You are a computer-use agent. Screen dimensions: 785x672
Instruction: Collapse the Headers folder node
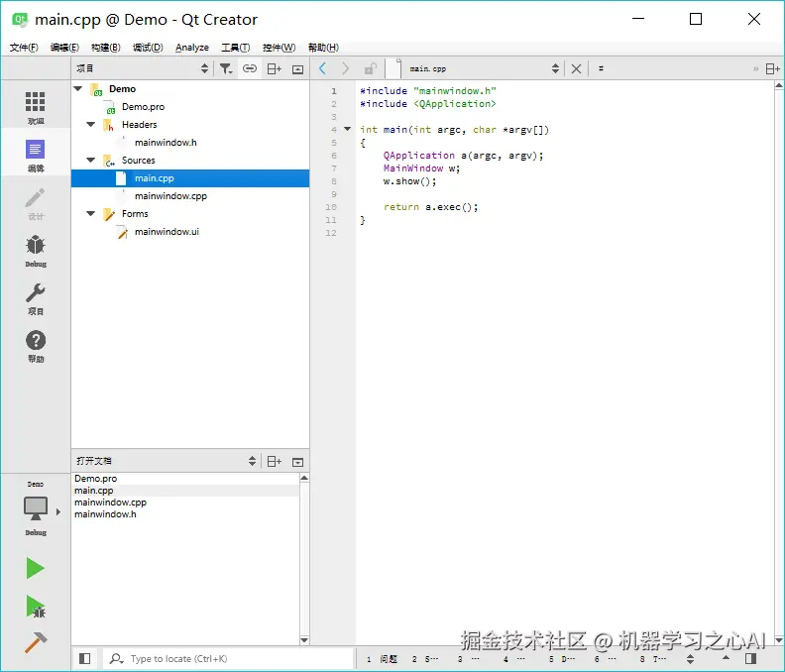pos(91,125)
